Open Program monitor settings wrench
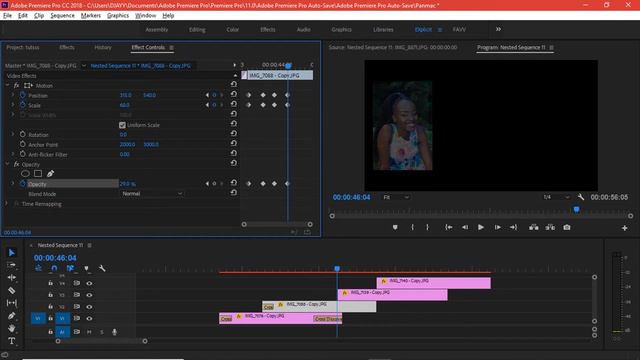 point(581,197)
